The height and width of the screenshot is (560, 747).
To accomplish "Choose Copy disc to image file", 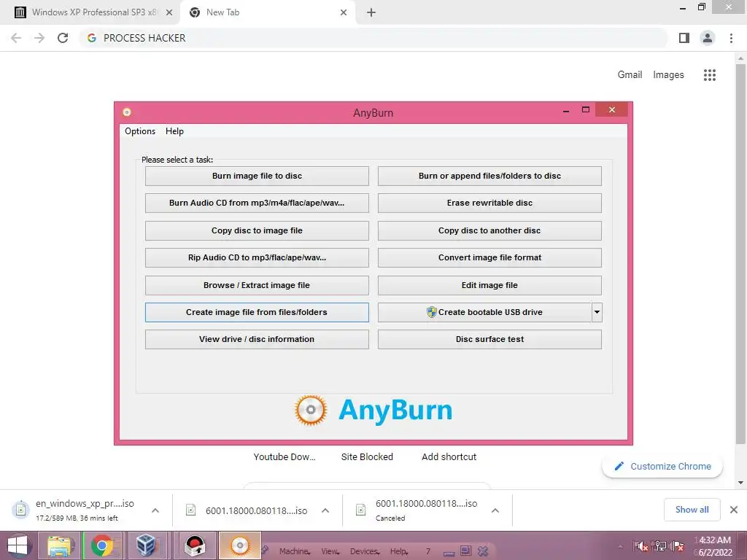I will [x=257, y=231].
